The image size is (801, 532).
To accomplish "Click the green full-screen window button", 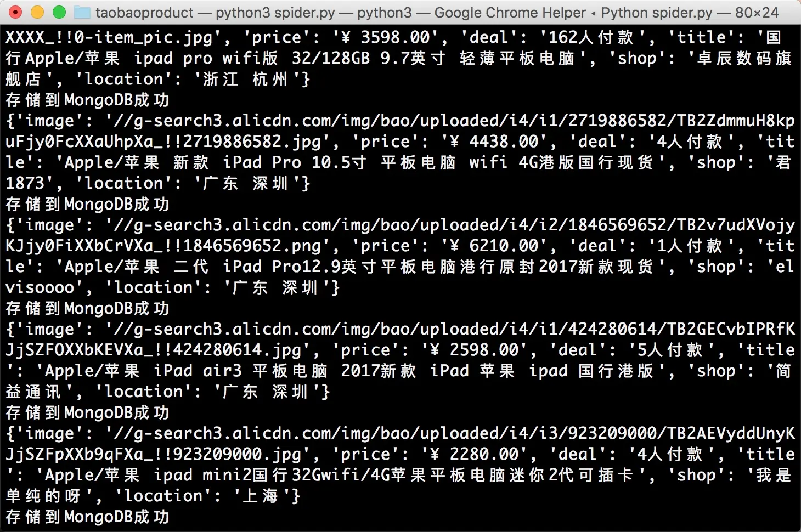I will 59,12.
